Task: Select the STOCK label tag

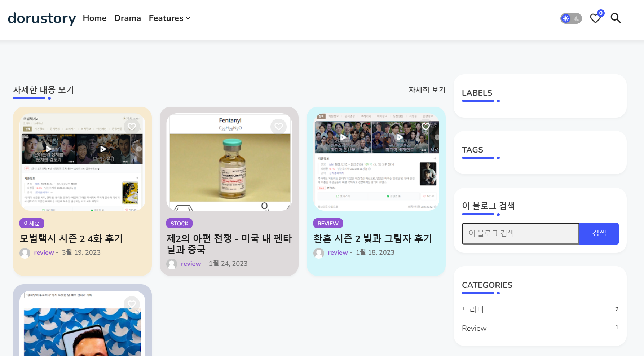Action: [x=179, y=223]
